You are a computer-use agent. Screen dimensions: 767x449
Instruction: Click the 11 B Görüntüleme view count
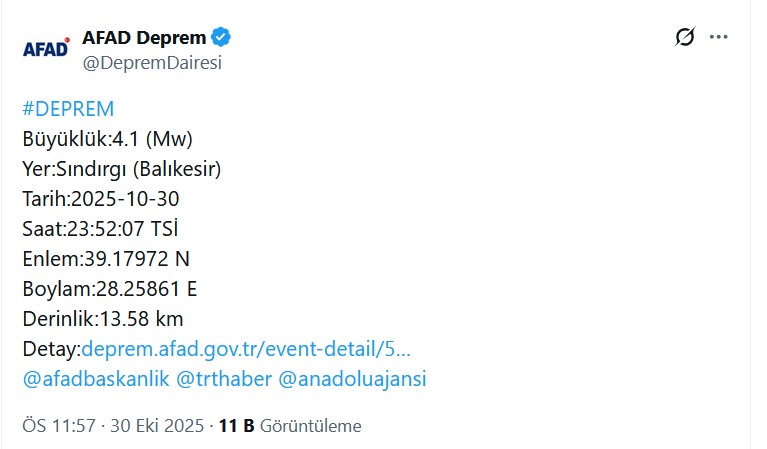(x=289, y=426)
